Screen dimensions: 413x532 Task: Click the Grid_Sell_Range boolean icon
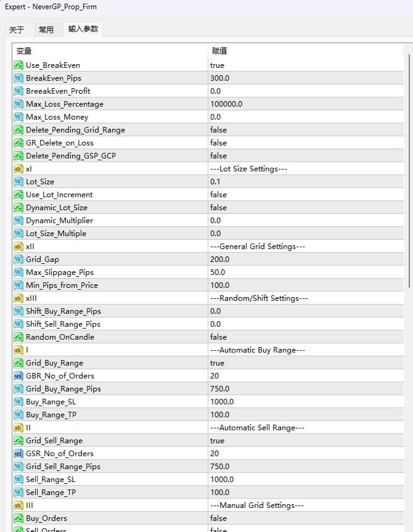click(18, 441)
